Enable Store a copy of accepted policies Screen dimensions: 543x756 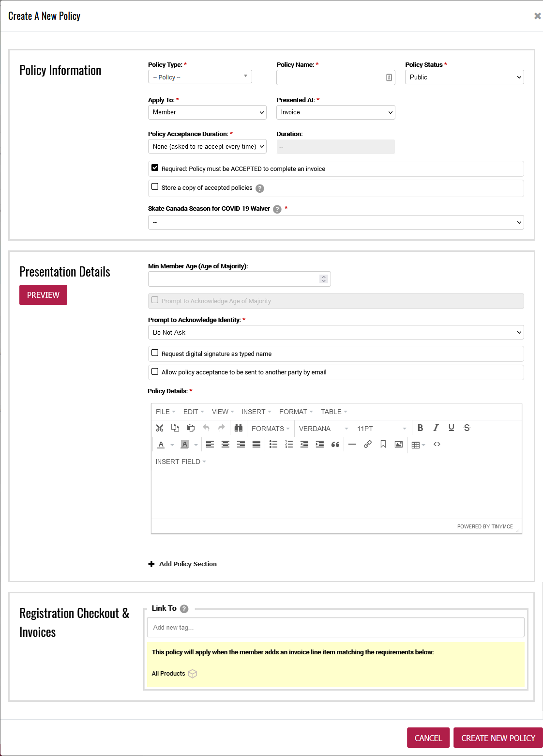click(155, 186)
